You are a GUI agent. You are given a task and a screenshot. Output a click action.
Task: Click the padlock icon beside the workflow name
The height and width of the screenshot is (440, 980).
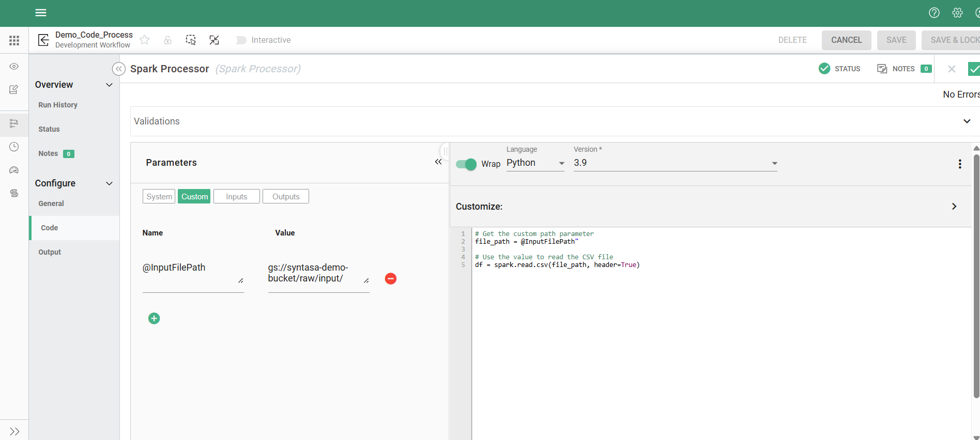(167, 40)
